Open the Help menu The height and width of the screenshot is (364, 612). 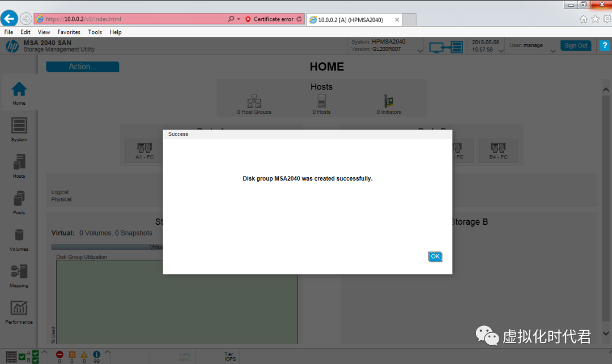tap(116, 32)
